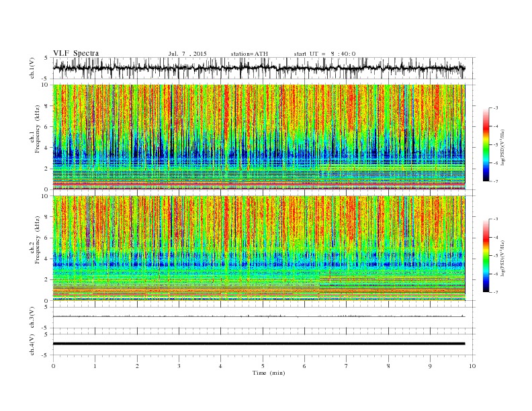The height and width of the screenshot is (411, 532).
Task: Click the thin ch.3 voltage trace
Action: (x=259, y=316)
